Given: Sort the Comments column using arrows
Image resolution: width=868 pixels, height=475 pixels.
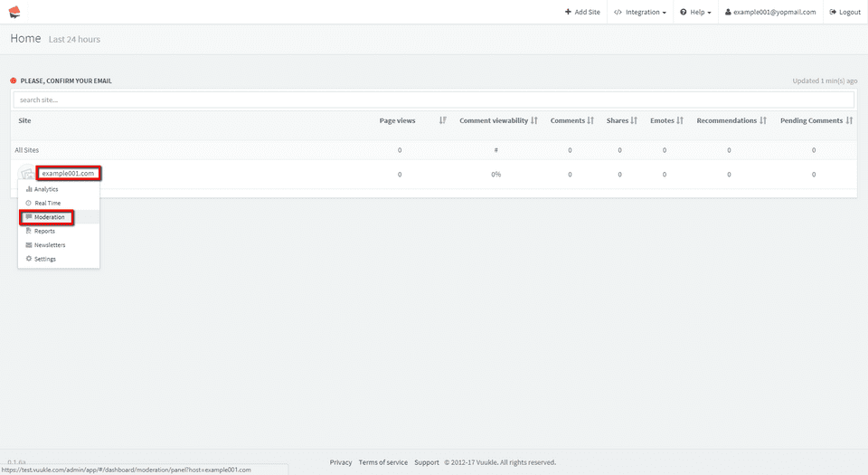Looking at the screenshot, I should coord(590,120).
